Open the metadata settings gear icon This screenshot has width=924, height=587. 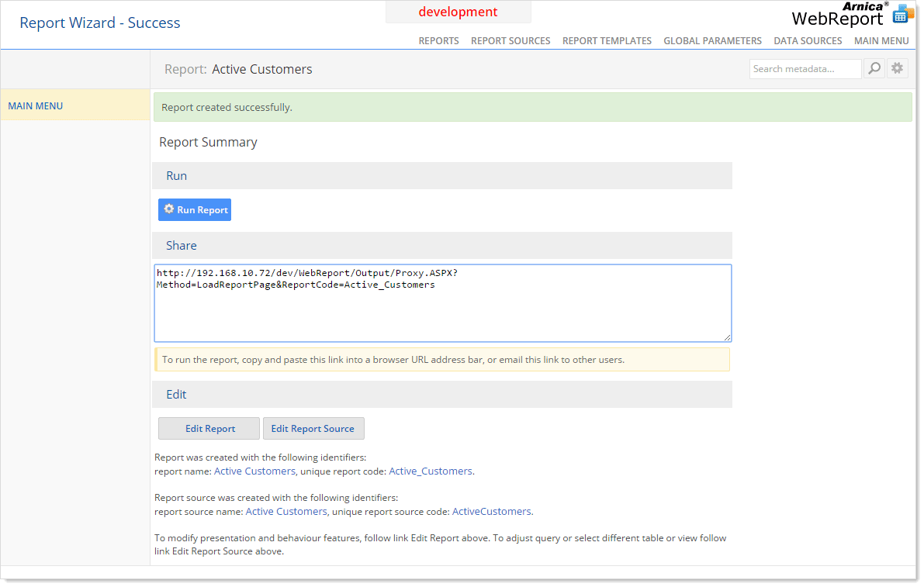click(898, 68)
